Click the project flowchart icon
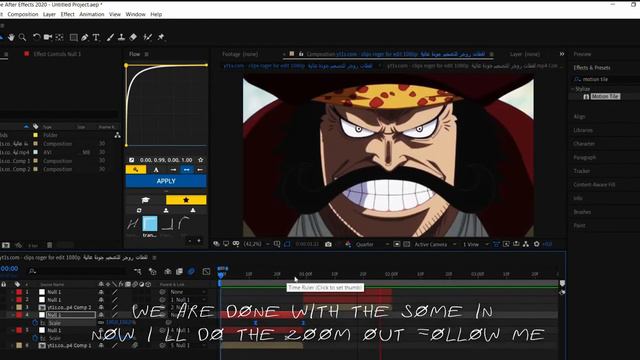The height and width of the screenshot is (360, 640). [118, 135]
